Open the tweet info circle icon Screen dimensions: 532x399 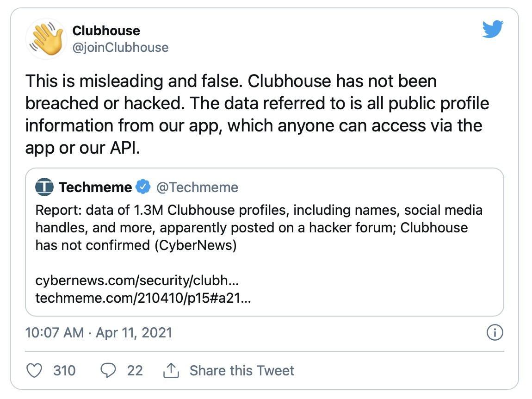point(495,333)
